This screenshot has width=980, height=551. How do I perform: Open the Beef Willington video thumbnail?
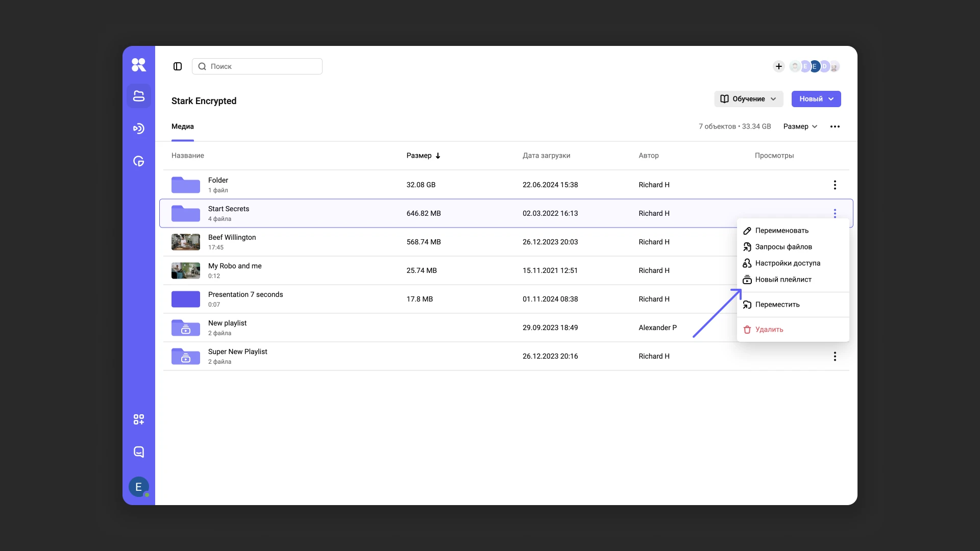pyautogui.click(x=186, y=242)
